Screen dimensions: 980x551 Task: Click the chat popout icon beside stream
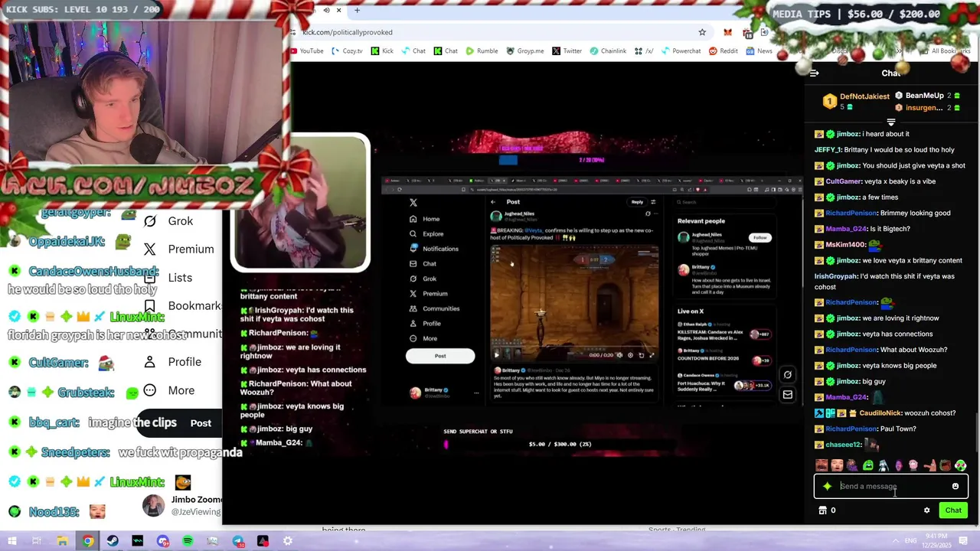click(787, 375)
